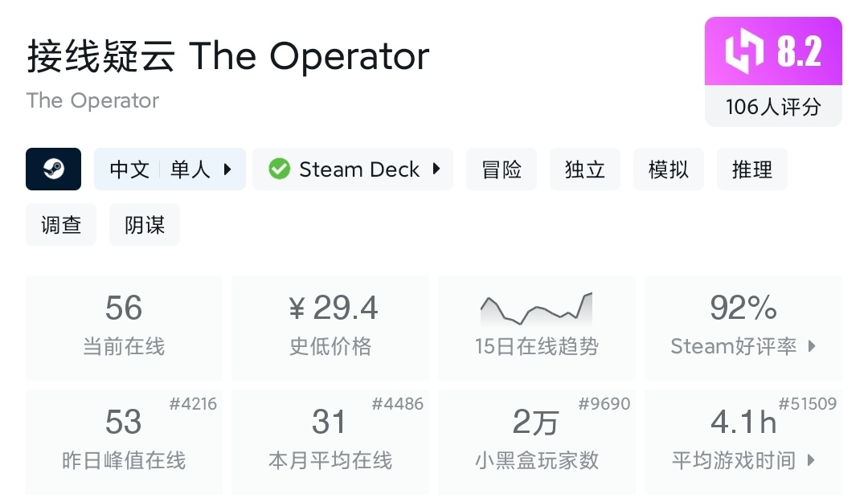
Task: Open Steam好评率 details arrow
Action: (812, 346)
